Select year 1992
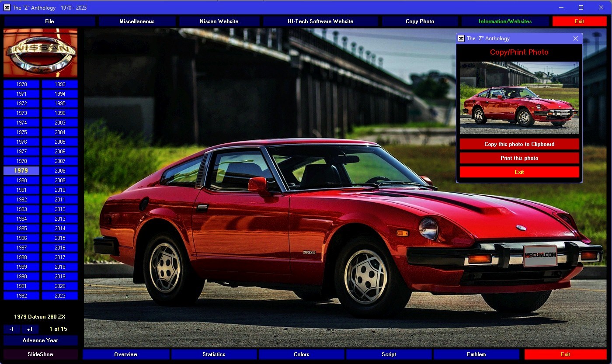612x364 pixels. [21, 296]
